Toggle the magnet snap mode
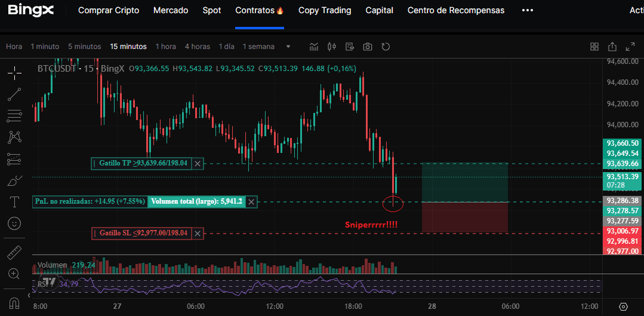The height and width of the screenshot is (316, 644). (14, 303)
